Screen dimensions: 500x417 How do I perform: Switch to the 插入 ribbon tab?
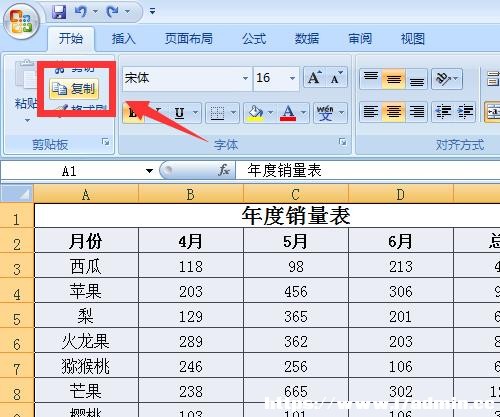124,39
